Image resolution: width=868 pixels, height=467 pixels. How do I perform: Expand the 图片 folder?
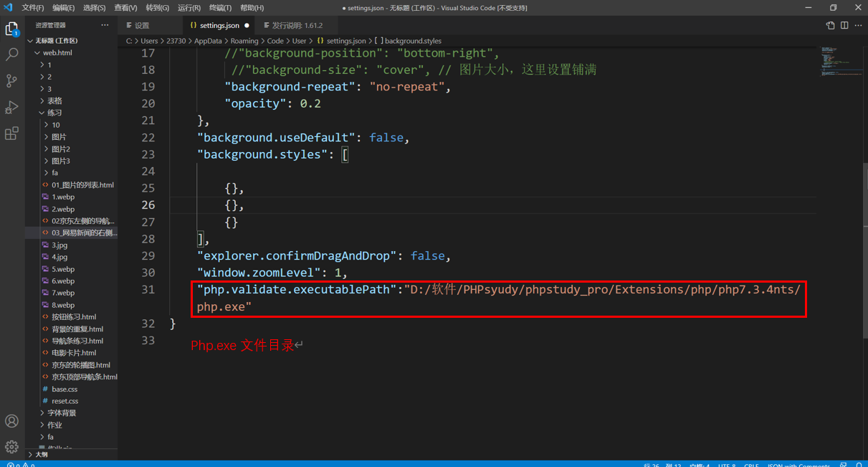pyautogui.click(x=71, y=137)
